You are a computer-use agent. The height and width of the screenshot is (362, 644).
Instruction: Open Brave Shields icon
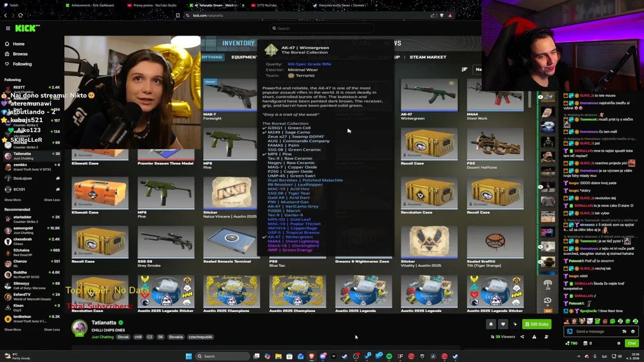pyautogui.click(x=442, y=15)
